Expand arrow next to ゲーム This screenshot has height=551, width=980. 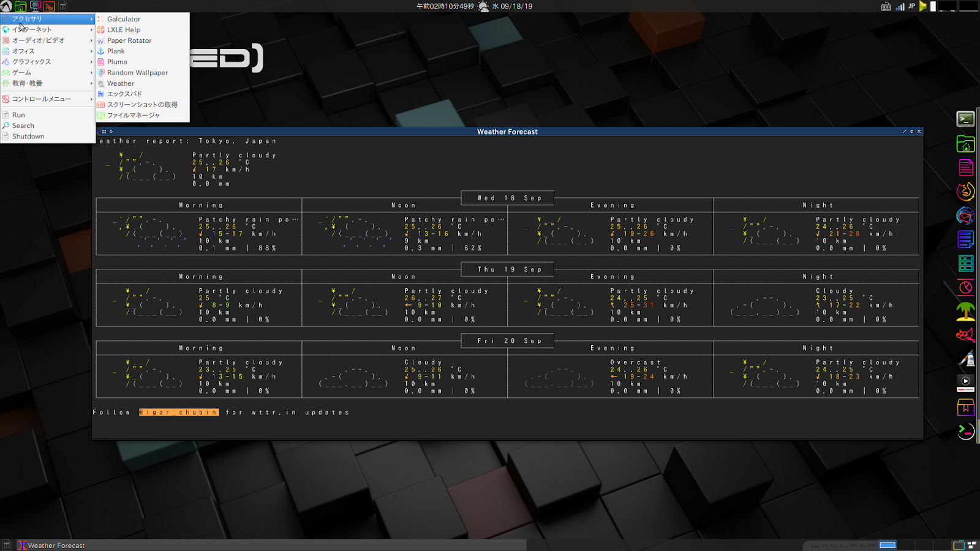tap(91, 72)
